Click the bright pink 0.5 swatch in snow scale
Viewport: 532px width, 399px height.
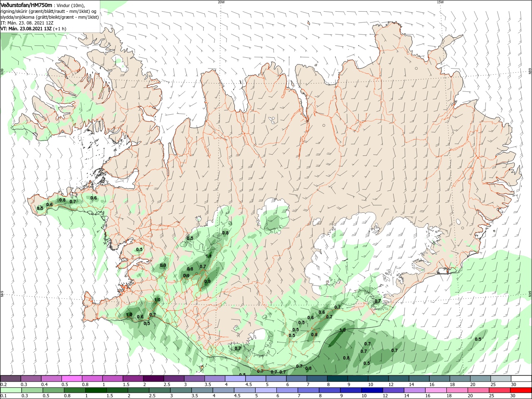point(71,379)
